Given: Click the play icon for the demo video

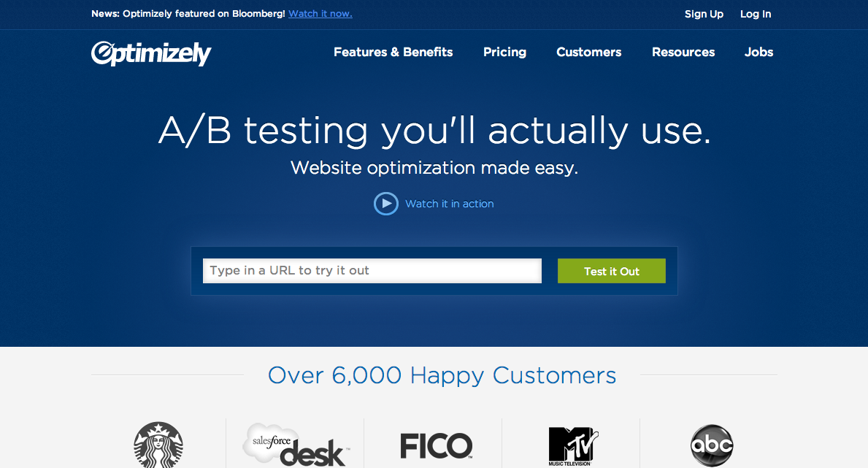Looking at the screenshot, I should (x=386, y=204).
